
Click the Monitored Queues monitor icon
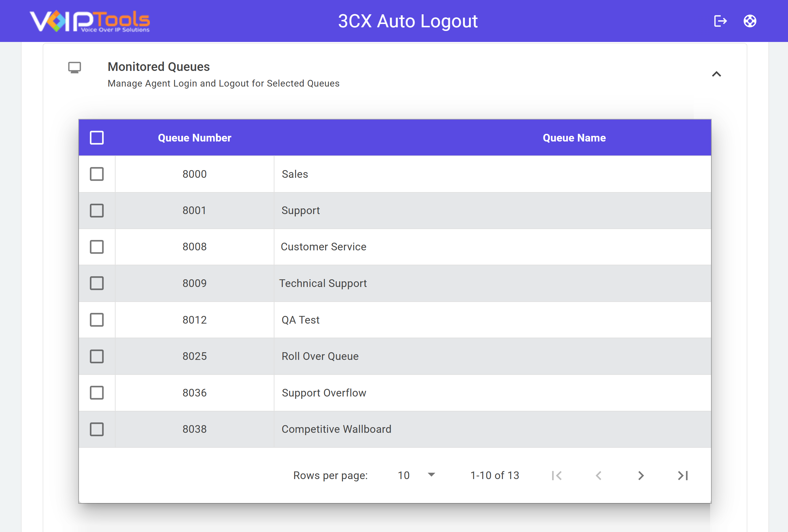[x=75, y=67]
